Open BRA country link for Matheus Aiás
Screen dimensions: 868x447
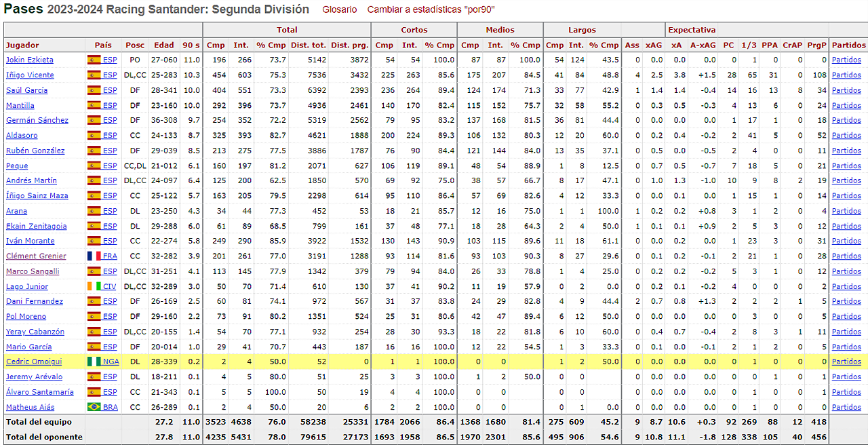coord(111,407)
